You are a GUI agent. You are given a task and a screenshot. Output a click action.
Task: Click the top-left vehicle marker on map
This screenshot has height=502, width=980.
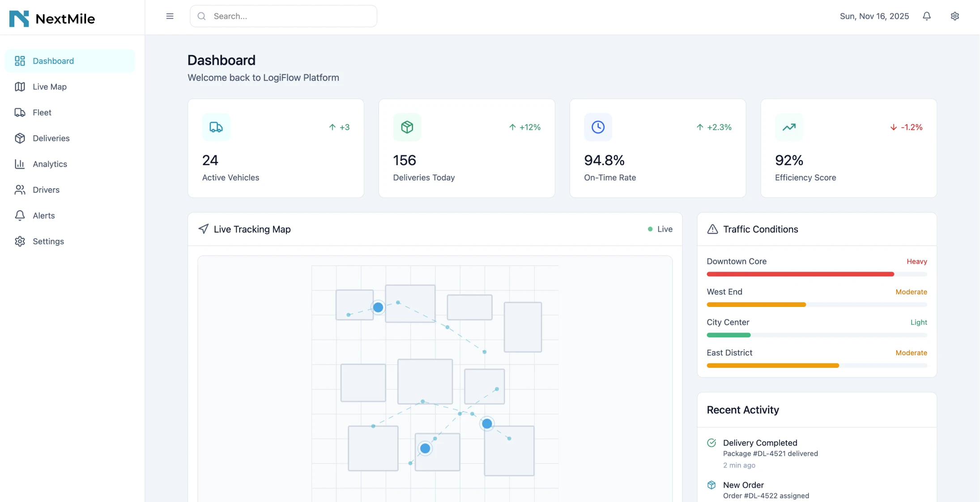coord(378,307)
